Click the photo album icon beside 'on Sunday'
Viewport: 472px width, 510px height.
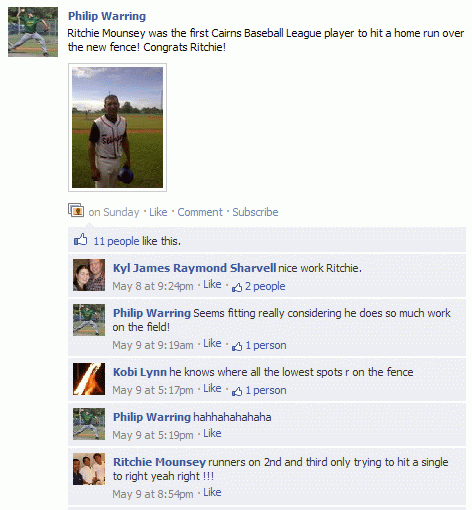pos(76,210)
